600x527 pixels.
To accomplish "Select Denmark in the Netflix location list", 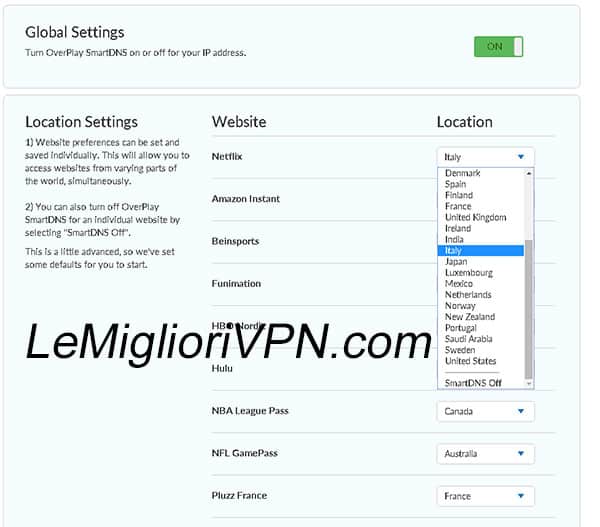I will coord(481,173).
